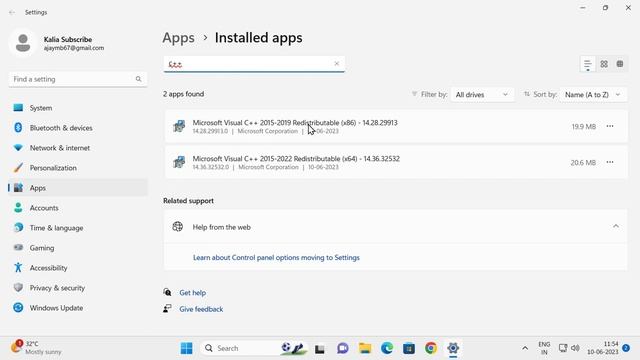Screen dimensions: 640x360
Task: Open Microsoft Store from taskbar
Action: coord(409,348)
